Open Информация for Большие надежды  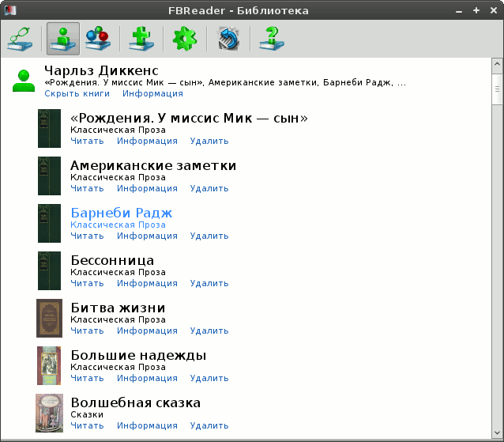(x=147, y=378)
